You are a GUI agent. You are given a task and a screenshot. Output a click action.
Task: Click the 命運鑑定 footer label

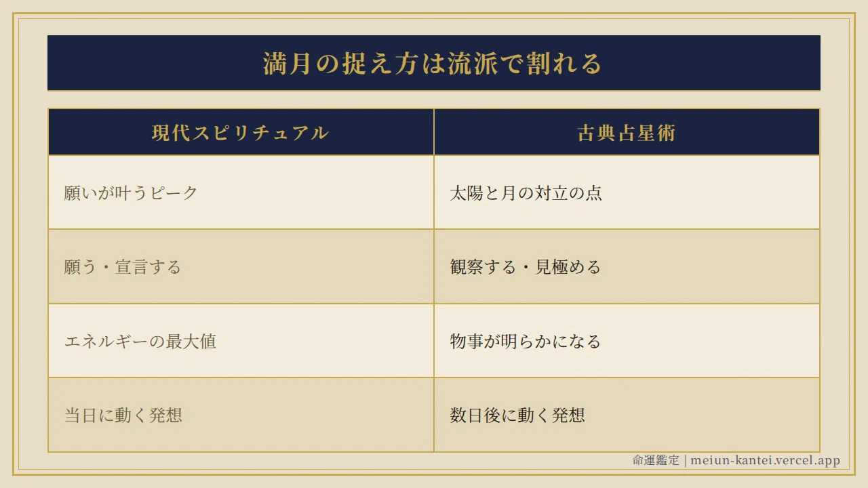pos(656,460)
